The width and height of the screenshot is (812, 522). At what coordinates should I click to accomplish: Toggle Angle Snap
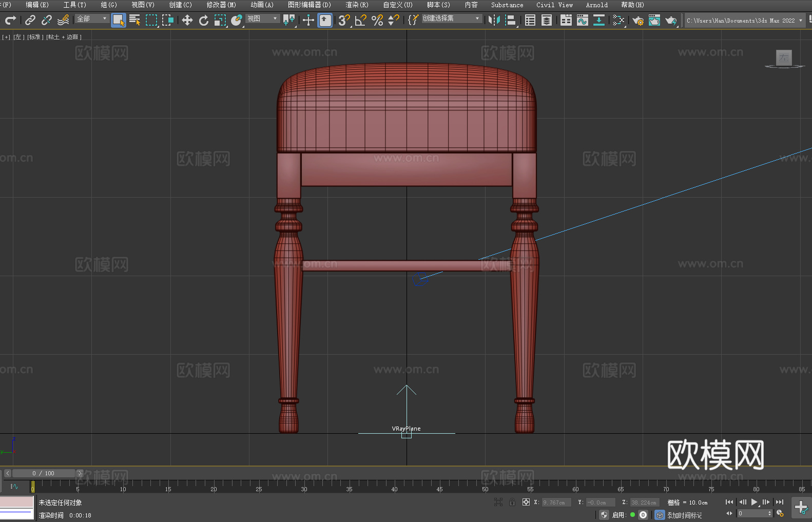(361, 20)
